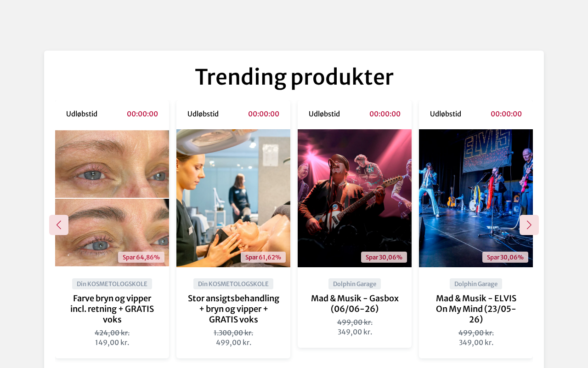Click the 'Dolphin Garage' tag on the ELVIS card

pyautogui.click(x=476, y=284)
